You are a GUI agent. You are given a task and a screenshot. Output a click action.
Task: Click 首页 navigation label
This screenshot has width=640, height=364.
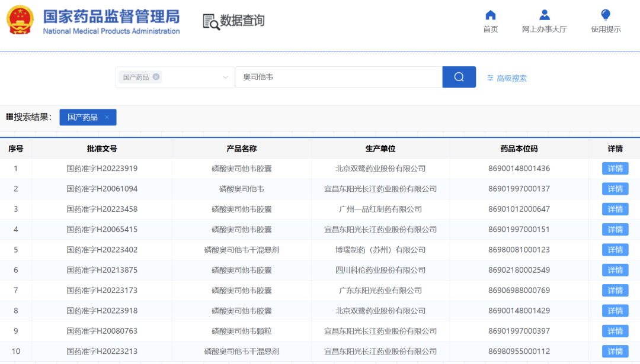coord(491,30)
